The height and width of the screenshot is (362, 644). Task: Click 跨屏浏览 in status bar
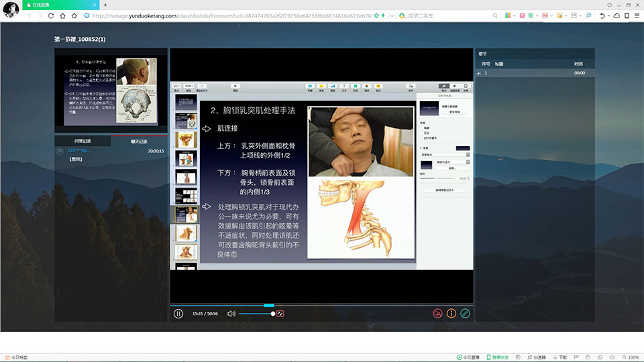point(497,357)
